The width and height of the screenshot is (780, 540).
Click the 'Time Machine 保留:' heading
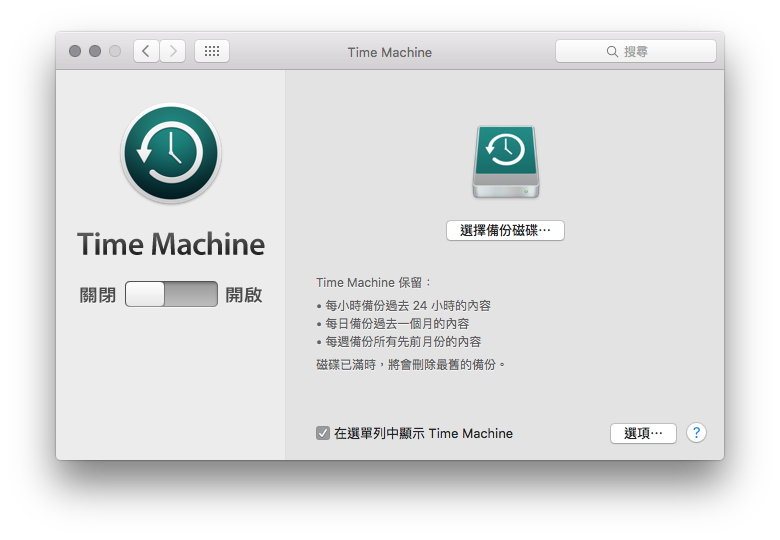click(x=374, y=282)
